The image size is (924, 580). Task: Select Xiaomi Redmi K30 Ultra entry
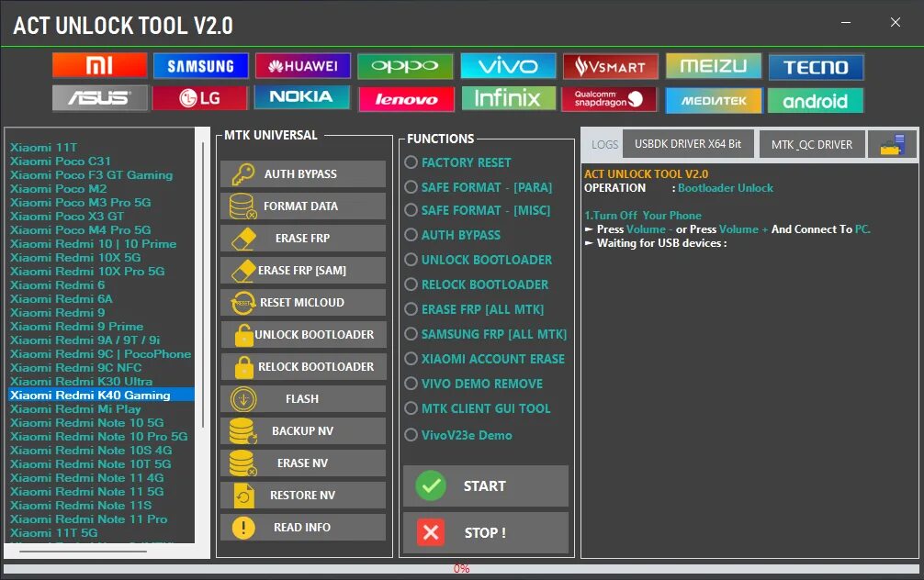(x=82, y=382)
